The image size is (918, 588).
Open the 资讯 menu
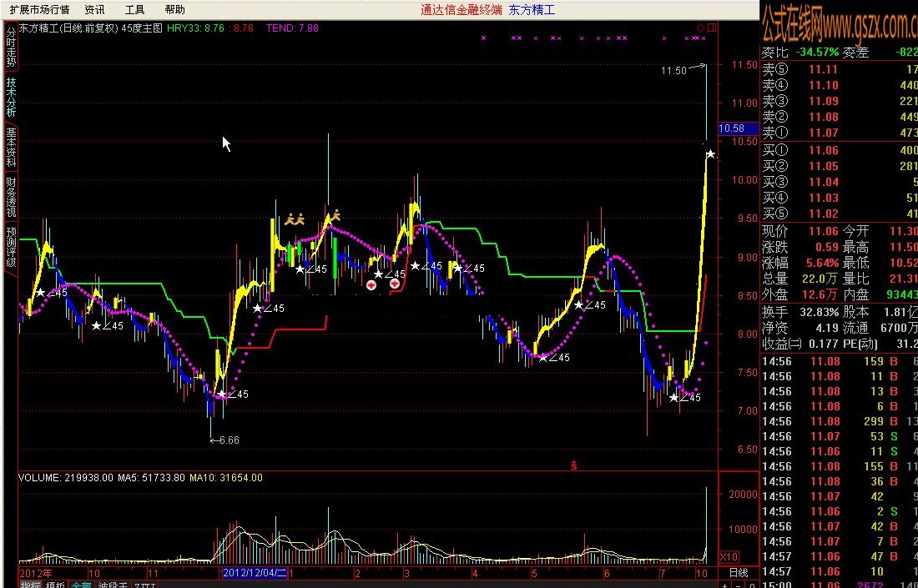(x=94, y=9)
